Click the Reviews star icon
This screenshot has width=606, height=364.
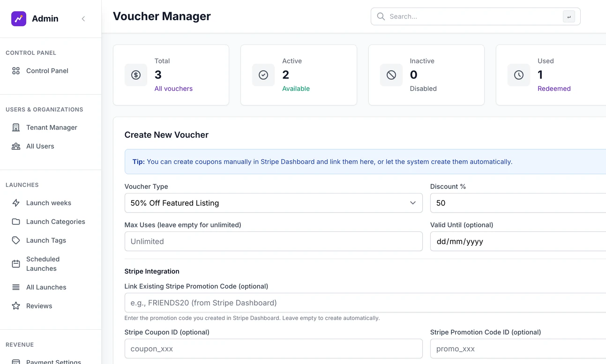(16, 306)
